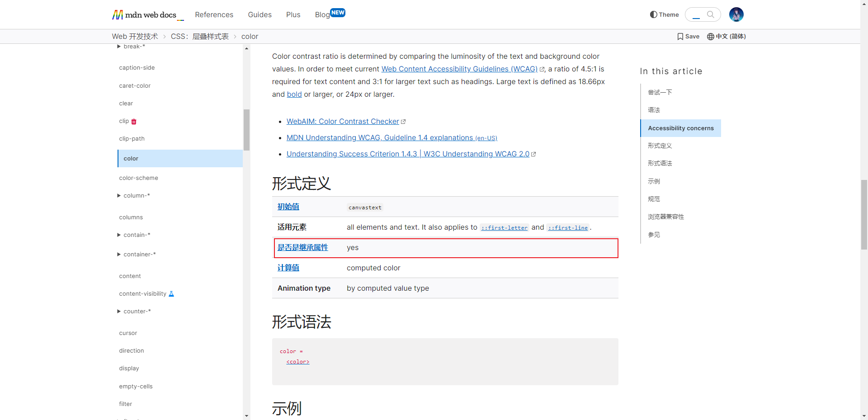Jump to Accessibility concerns in article outline
The image size is (868, 420).
tap(680, 128)
